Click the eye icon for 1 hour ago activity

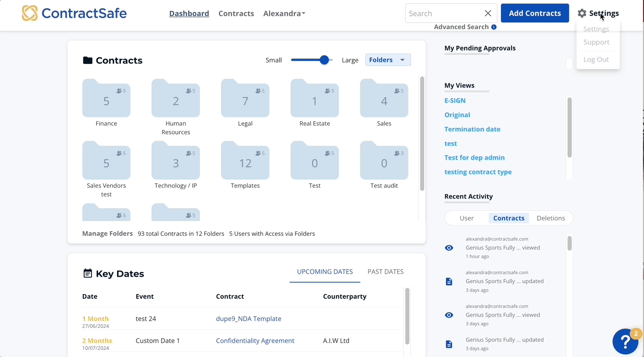click(449, 248)
